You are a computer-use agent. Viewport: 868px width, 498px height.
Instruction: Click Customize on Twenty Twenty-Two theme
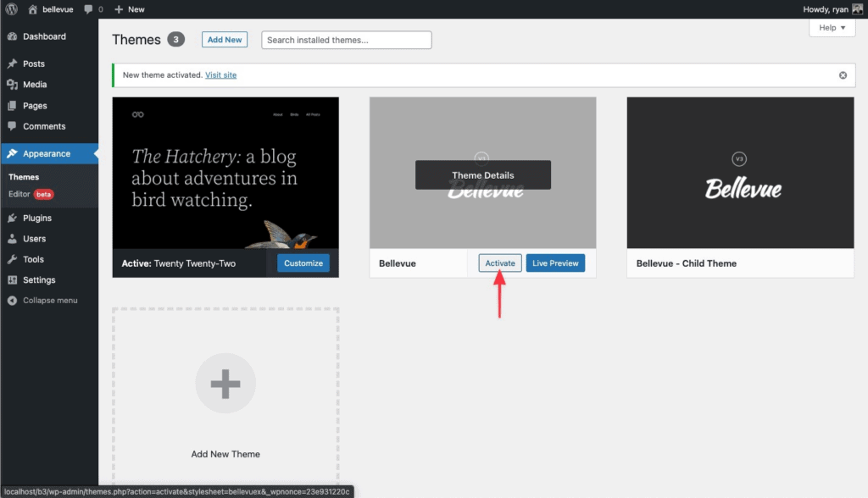303,263
